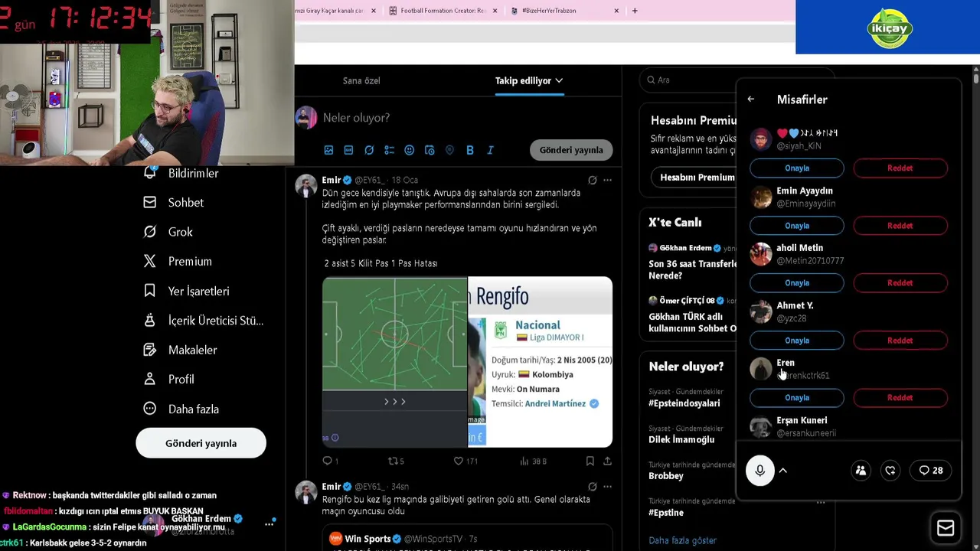
Task: Open more options on Emir's 34sn post
Action: coord(607,486)
